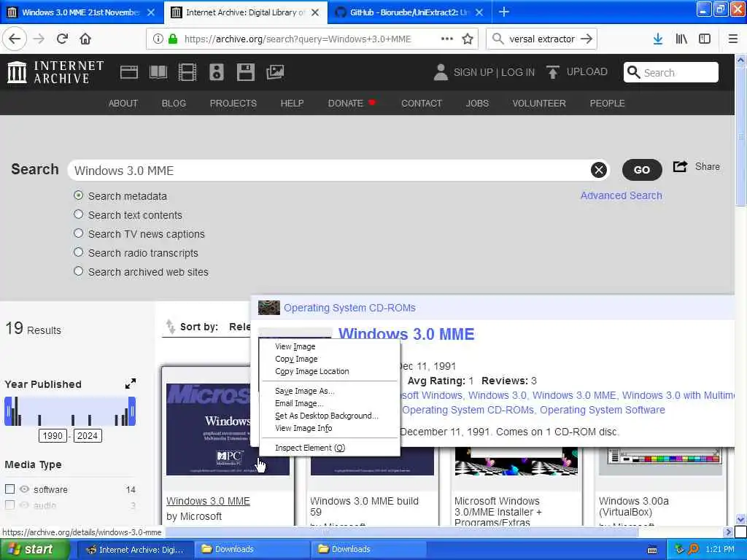Toggle the eye icon beside software
Viewport: 747px width, 560px height.
(x=24, y=489)
